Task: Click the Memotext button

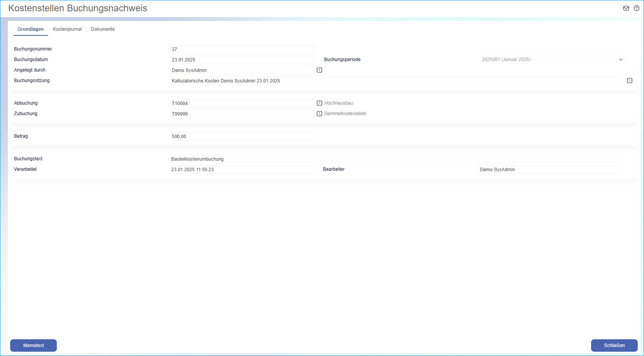Action: point(33,345)
